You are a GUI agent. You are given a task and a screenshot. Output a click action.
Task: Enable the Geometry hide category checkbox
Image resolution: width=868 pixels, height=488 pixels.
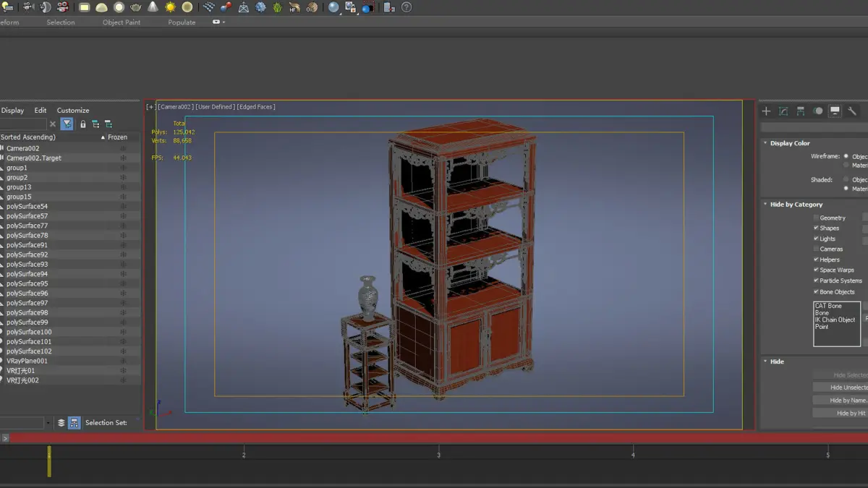[x=816, y=218]
